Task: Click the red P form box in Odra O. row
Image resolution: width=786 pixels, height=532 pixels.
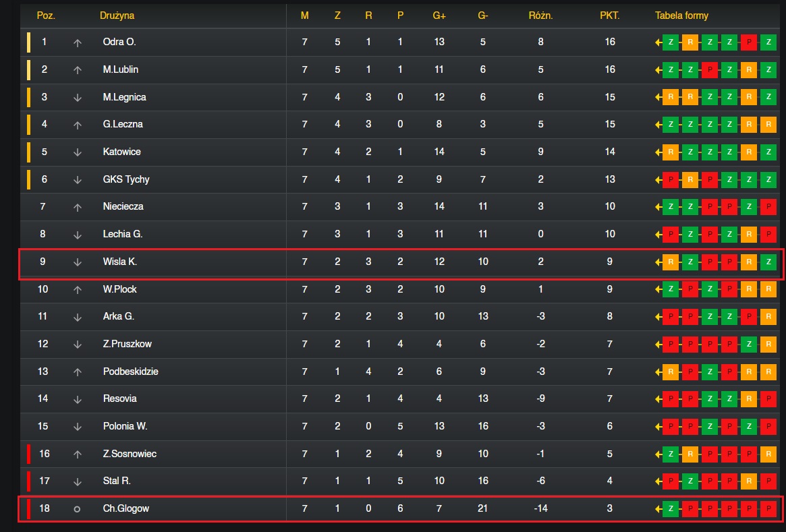Action: [748, 42]
